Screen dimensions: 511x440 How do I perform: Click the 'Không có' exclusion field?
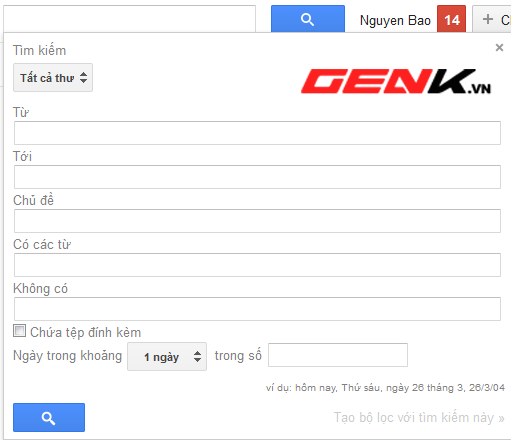257,309
